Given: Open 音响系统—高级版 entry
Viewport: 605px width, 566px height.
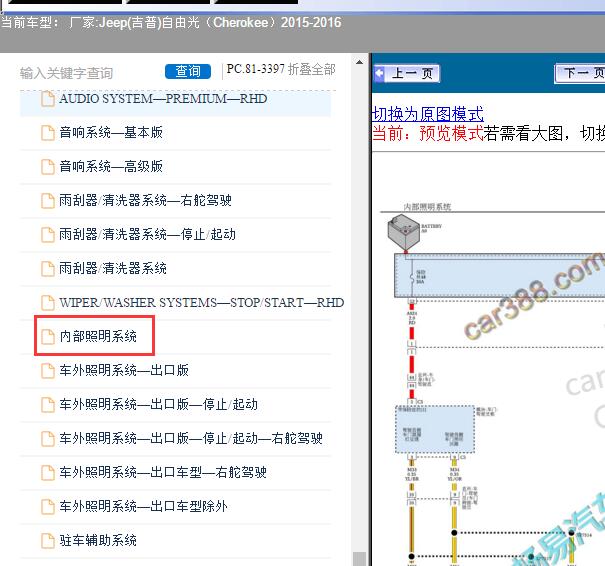Looking at the screenshot, I should [111, 167].
